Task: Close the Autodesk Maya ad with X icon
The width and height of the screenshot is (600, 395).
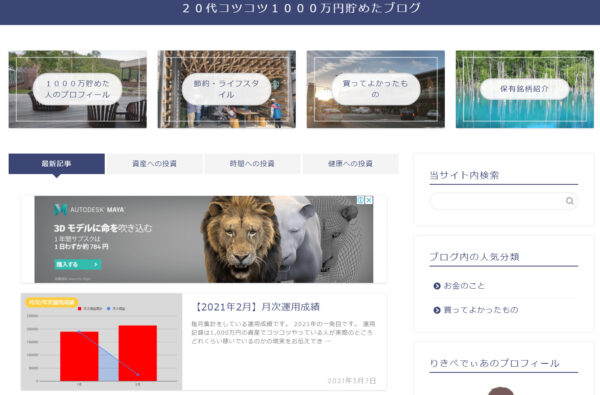Action: [369, 200]
